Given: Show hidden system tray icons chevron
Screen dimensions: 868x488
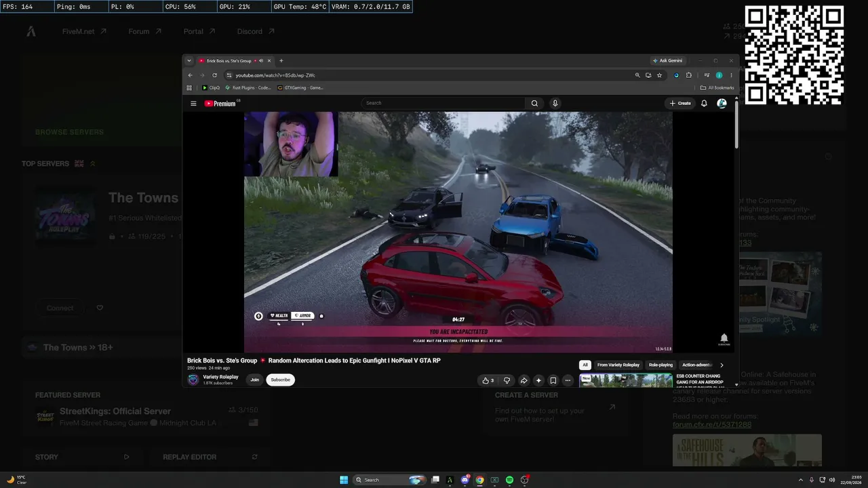Looking at the screenshot, I should [x=802, y=480].
